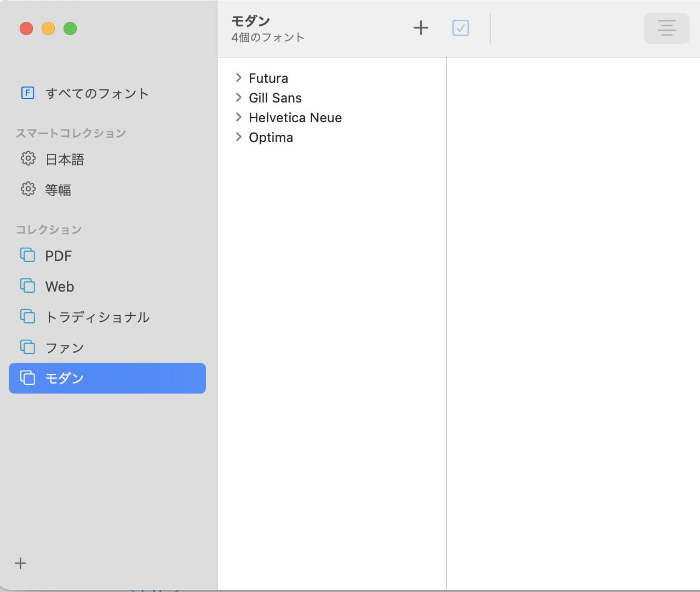This screenshot has height=592, width=700.
Task: Select the トラディショナル collection
Action: pos(107,317)
